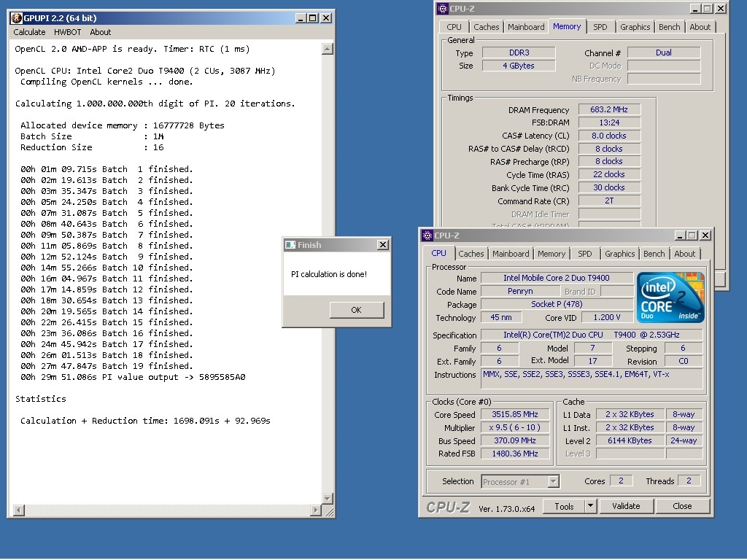Click the Validate button in CPU-Z
The width and height of the screenshot is (747, 560).
[626, 506]
